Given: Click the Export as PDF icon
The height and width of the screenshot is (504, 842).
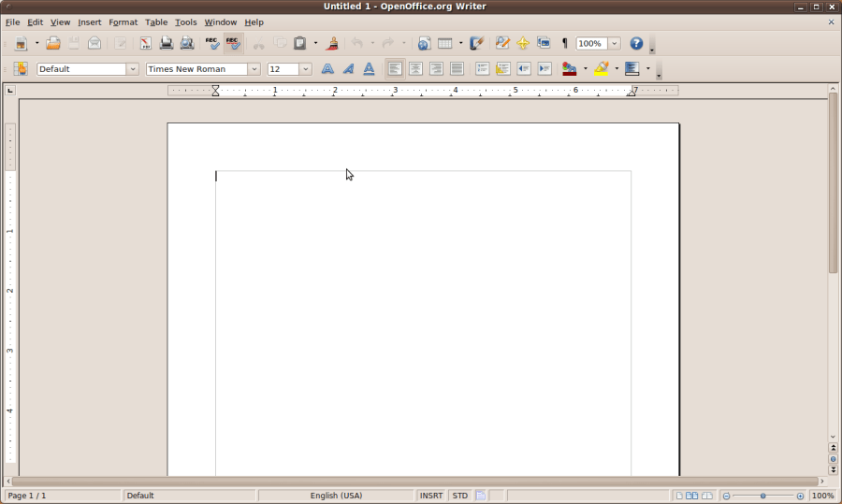Looking at the screenshot, I should click(x=146, y=43).
